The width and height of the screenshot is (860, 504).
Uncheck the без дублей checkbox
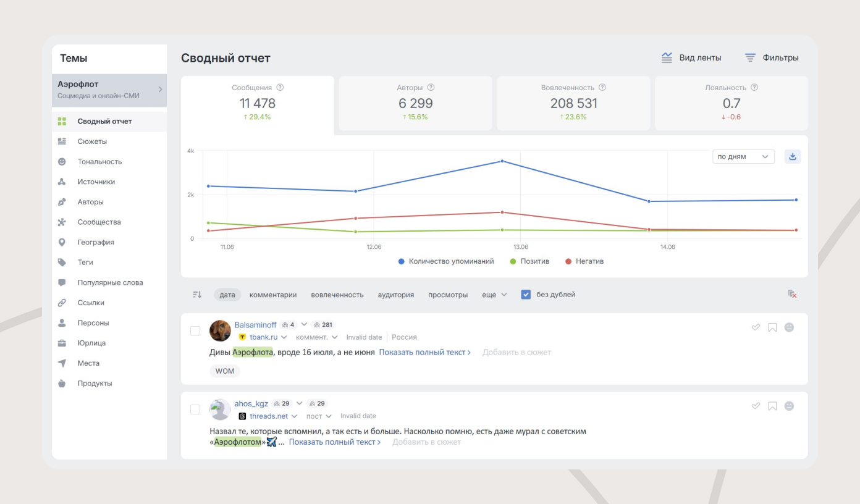pos(526,295)
